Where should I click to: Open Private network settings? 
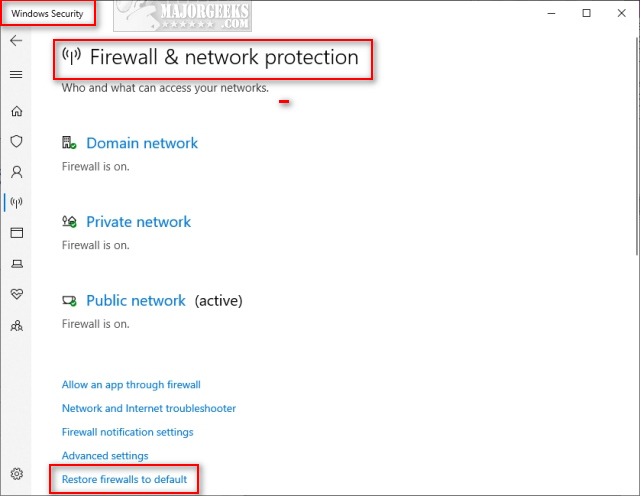[138, 222]
